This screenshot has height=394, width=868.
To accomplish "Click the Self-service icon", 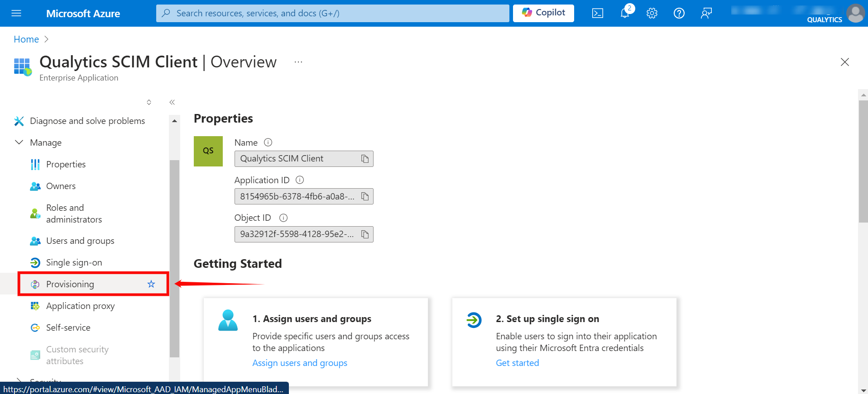I will click(35, 328).
